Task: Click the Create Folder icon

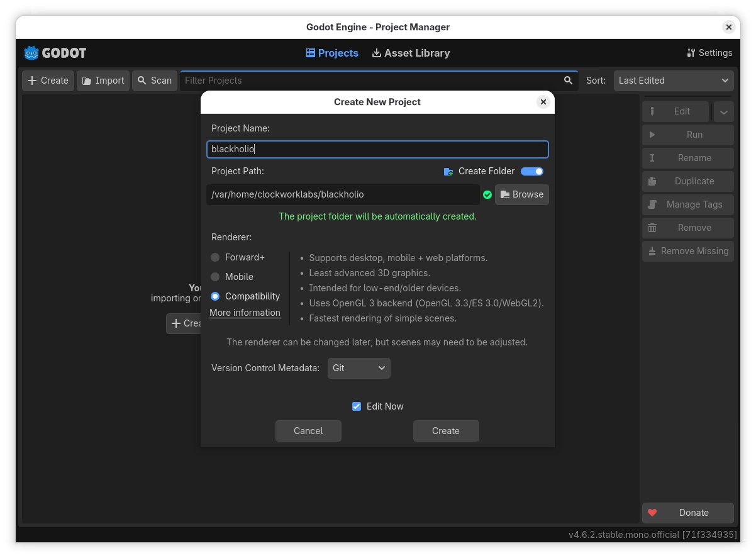Action: point(448,171)
